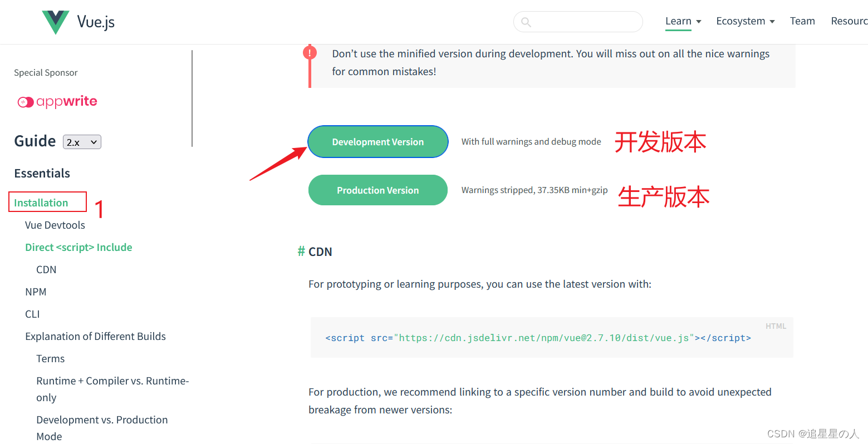868x444 pixels.
Task: Click the CDN section heading
Action: tap(320, 251)
